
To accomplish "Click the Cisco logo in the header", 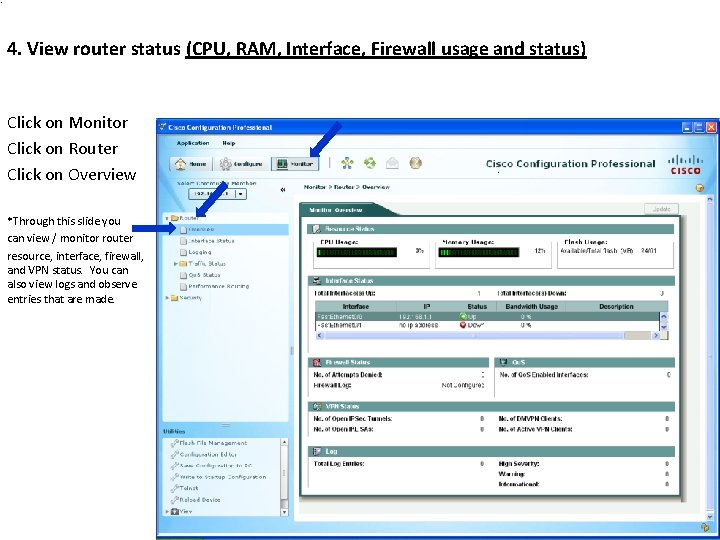I will [685, 164].
